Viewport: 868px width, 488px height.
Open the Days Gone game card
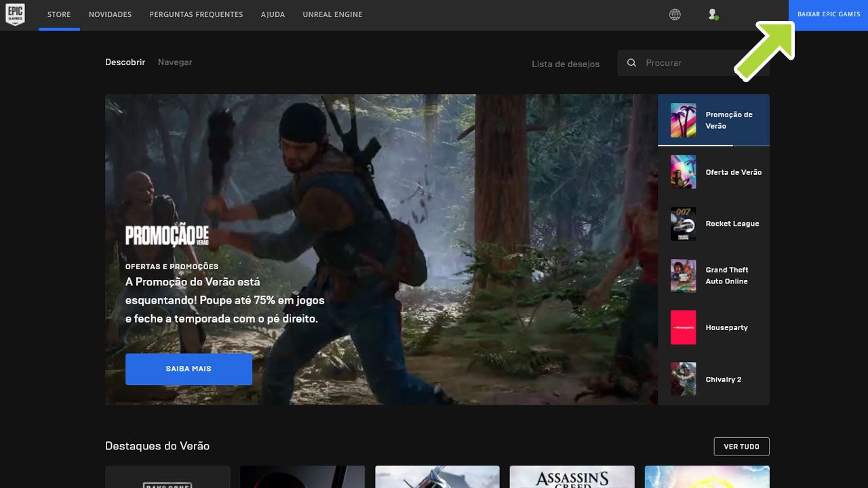(x=167, y=477)
